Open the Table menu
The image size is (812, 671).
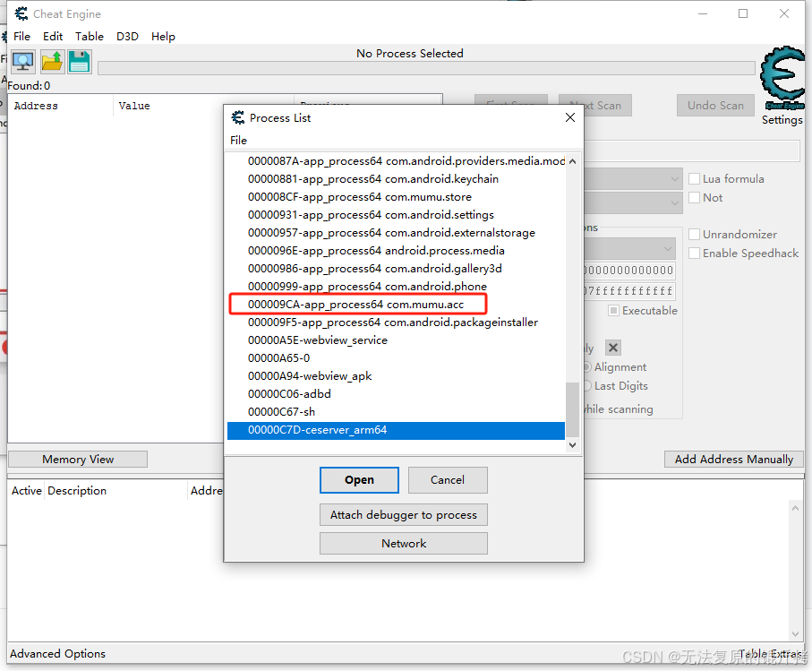pyautogui.click(x=89, y=36)
